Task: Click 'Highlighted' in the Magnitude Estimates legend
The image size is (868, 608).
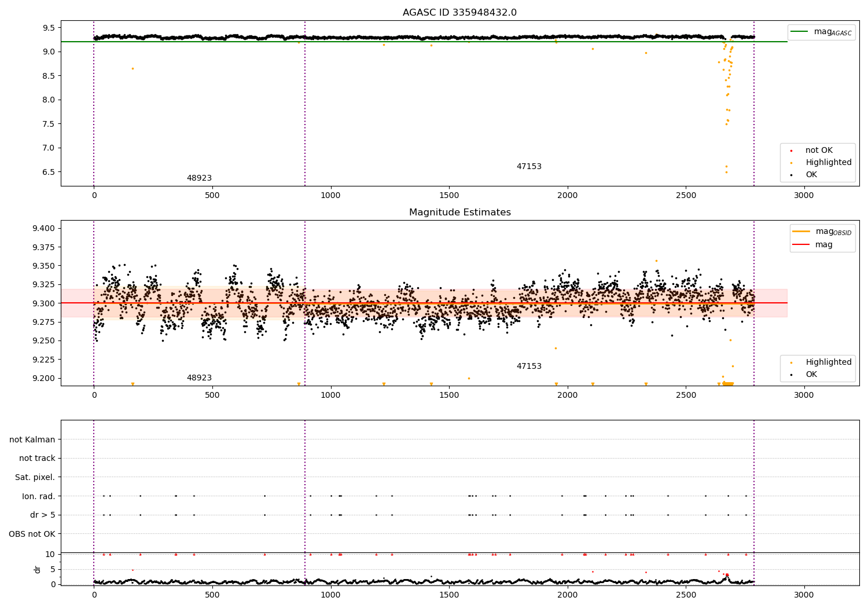Action: point(829,362)
